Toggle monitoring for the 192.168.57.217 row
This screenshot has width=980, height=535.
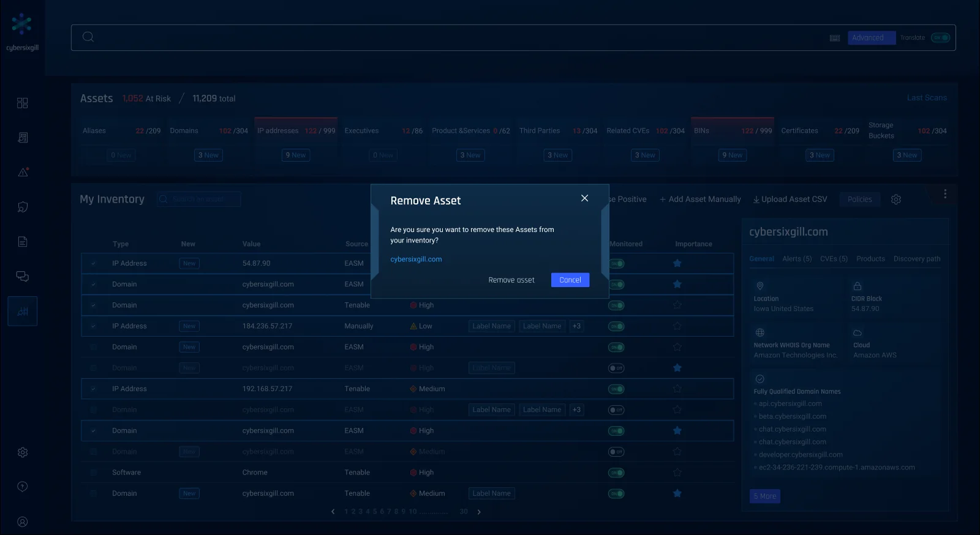click(x=616, y=389)
